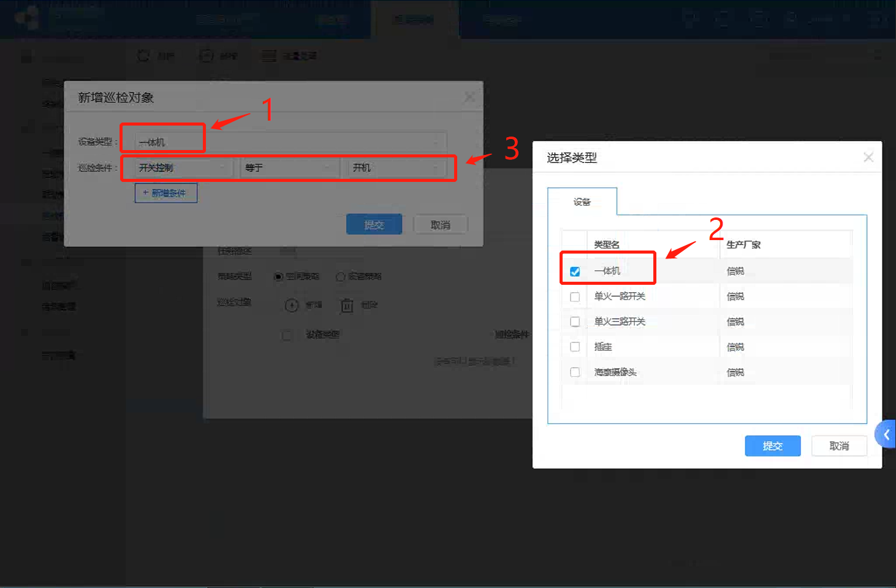Close the 新增巡检对象 dialog via X icon
896x588 pixels.
pyautogui.click(x=469, y=97)
